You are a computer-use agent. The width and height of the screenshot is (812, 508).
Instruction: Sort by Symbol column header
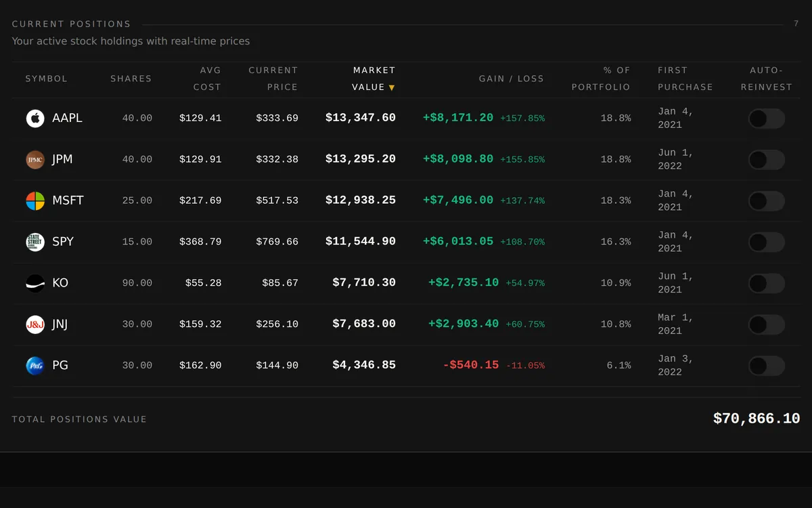click(x=47, y=79)
